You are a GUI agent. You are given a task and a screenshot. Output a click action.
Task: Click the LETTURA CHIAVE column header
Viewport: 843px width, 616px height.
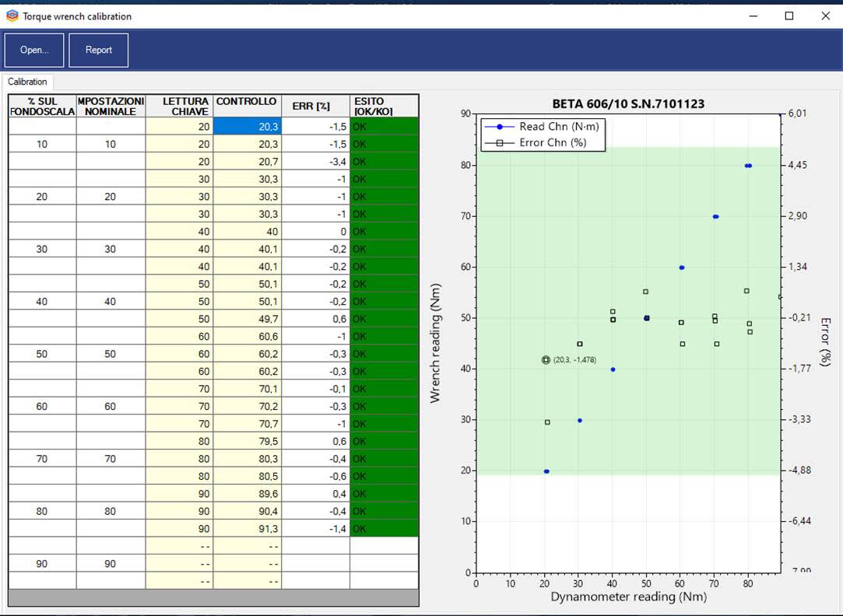179,106
